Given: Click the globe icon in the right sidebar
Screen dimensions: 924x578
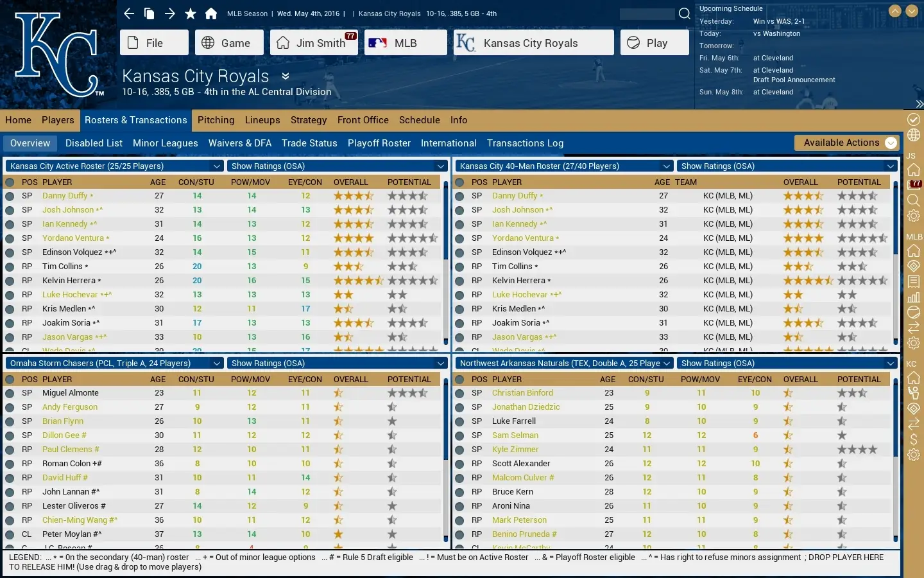Looking at the screenshot, I should (x=914, y=136).
